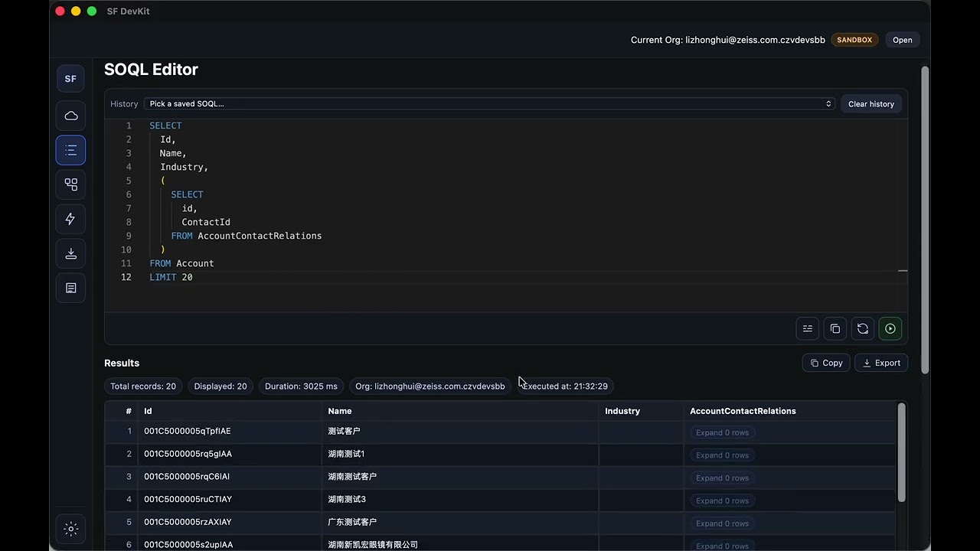
Task: Copy the results with the Copy button
Action: [x=826, y=363]
